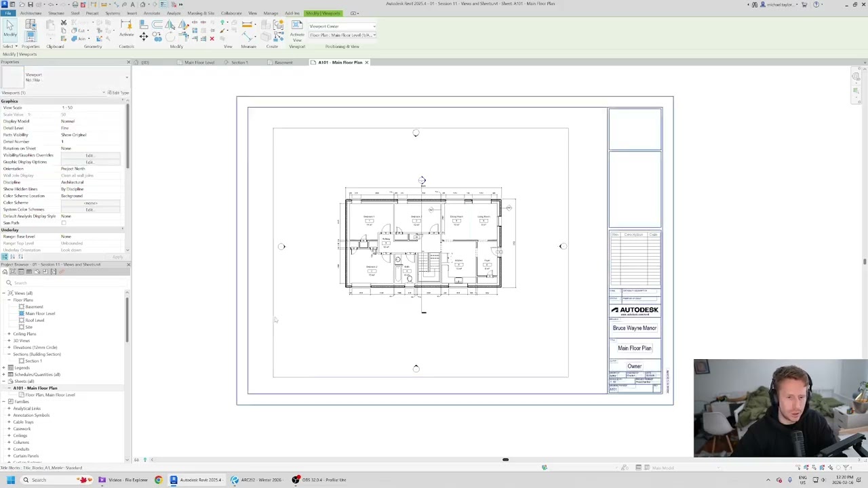This screenshot has height=488, width=868.
Task: Click the Activate View button
Action: click(297, 31)
